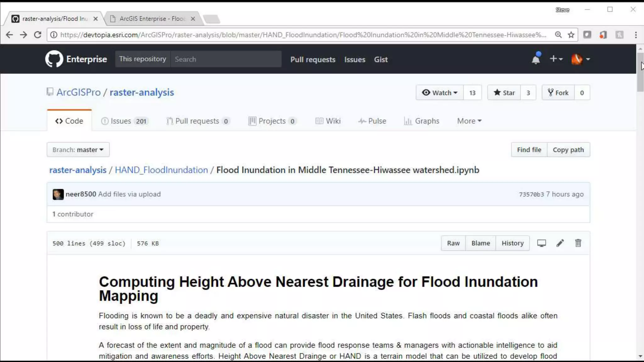644x362 pixels.
Task: Bookmark the page with the star icon
Action: click(x=571, y=35)
